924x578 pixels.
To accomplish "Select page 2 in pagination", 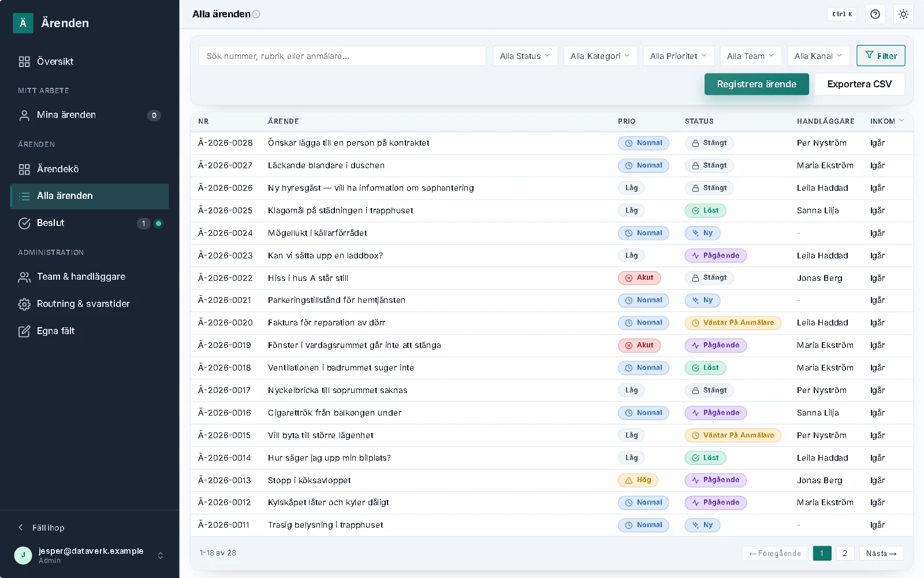I will (845, 554).
